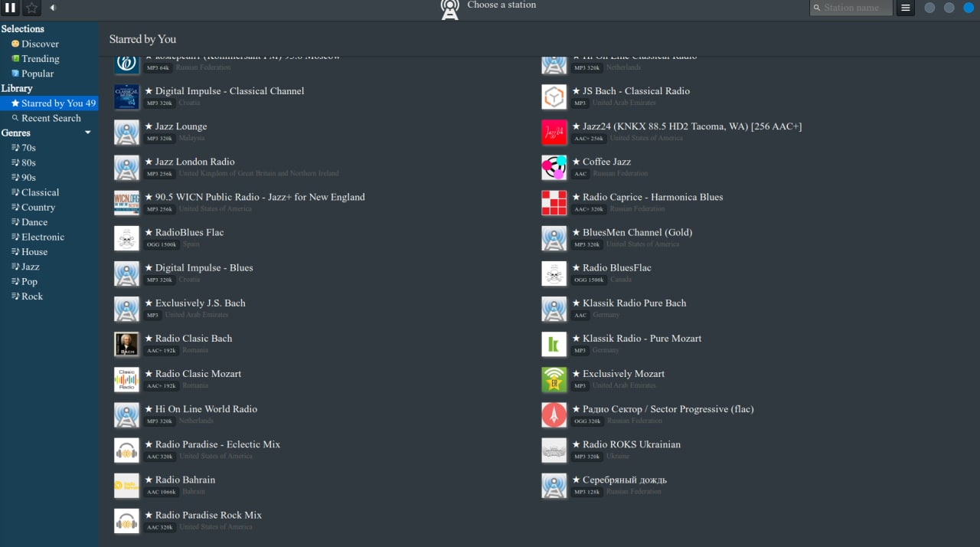
Task: Click Radio Clasic Bach portrait thumbnail
Action: (x=127, y=344)
